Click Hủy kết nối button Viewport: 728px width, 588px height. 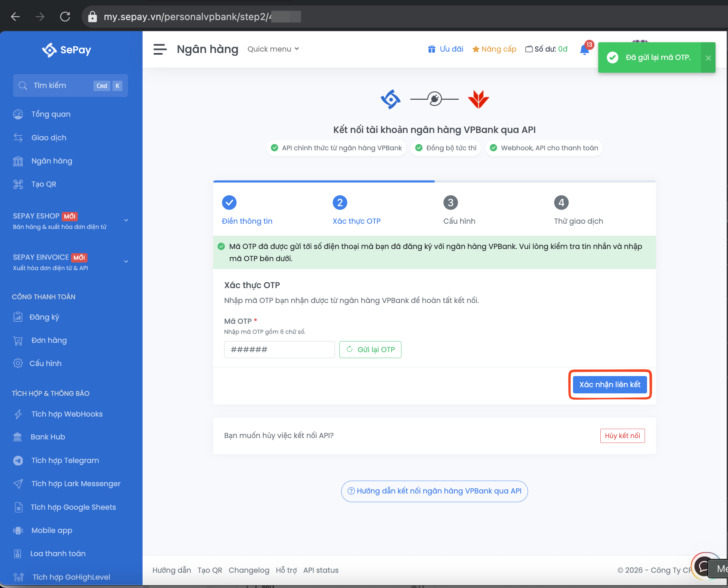622,436
